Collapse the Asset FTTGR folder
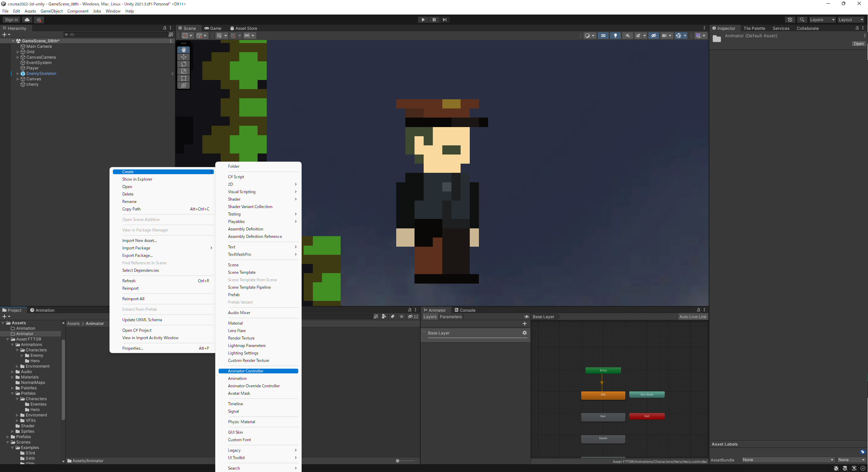 click(x=8, y=339)
